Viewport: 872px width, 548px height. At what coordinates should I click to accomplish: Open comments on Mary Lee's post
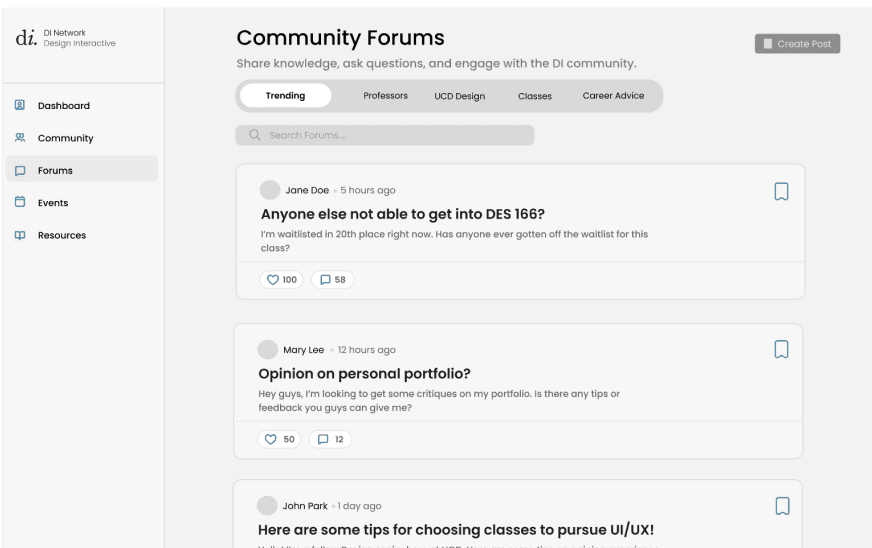click(330, 440)
